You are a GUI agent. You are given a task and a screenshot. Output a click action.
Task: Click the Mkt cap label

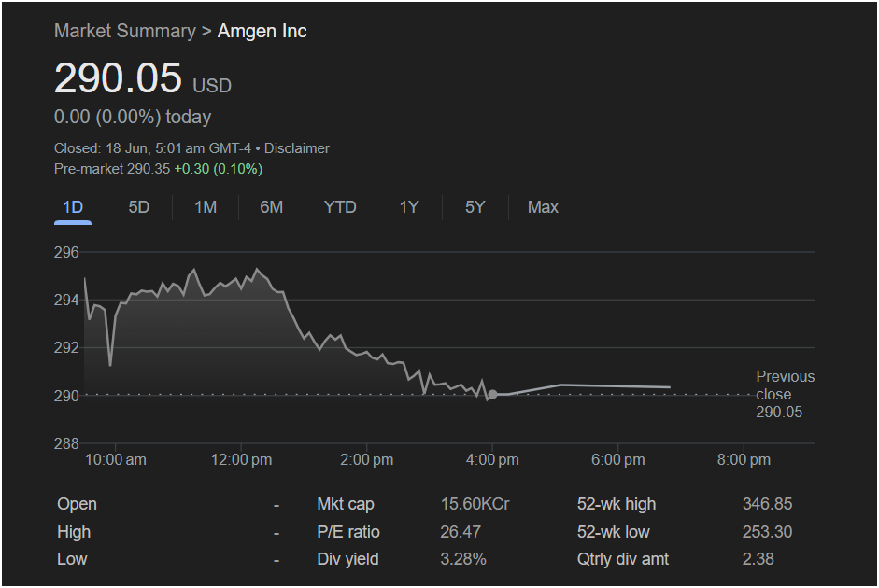click(346, 504)
